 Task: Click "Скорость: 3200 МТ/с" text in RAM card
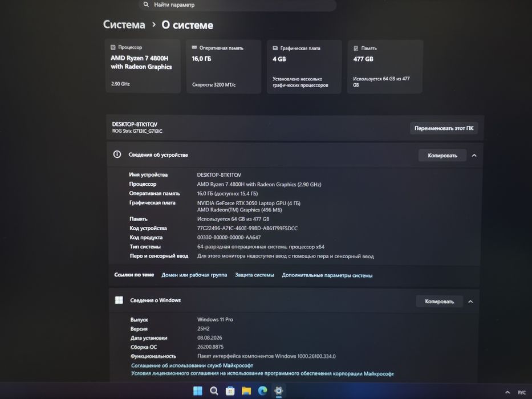[214, 84]
